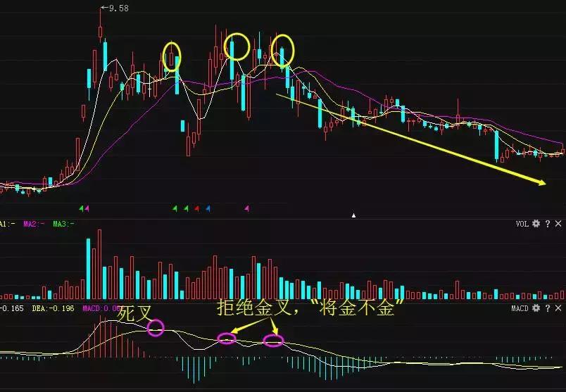
Task: Click the VOL indicator name label
Action: (522, 224)
